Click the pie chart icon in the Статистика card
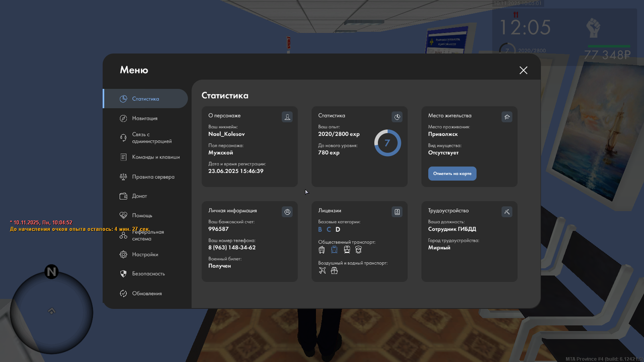This screenshot has width=644, height=362. coord(397,117)
